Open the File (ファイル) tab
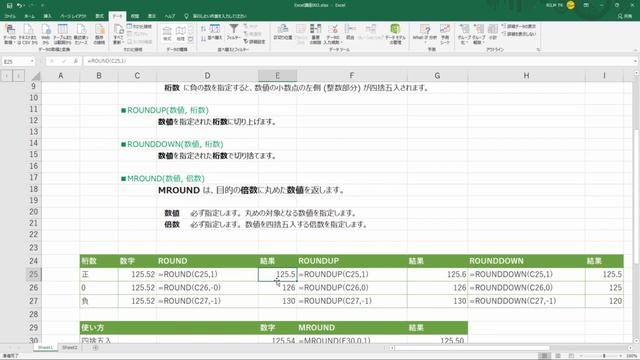The width and height of the screenshot is (640, 360). click(x=10, y=16)
